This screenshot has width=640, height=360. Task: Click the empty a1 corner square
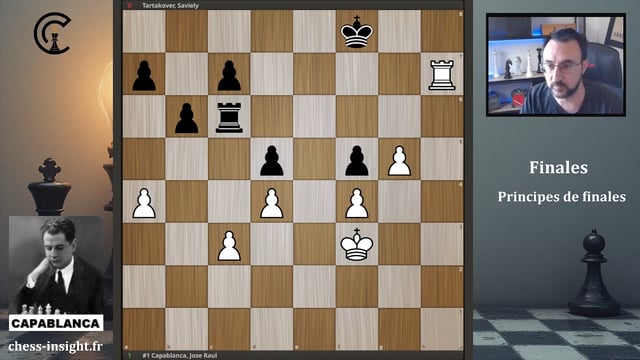[x=144, y=330]
